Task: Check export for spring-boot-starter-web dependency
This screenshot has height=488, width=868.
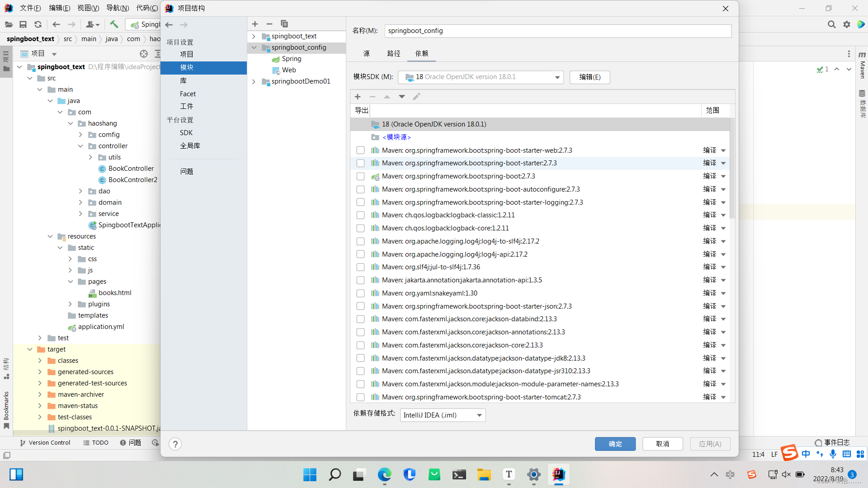Action: click(x=360, y=150)
